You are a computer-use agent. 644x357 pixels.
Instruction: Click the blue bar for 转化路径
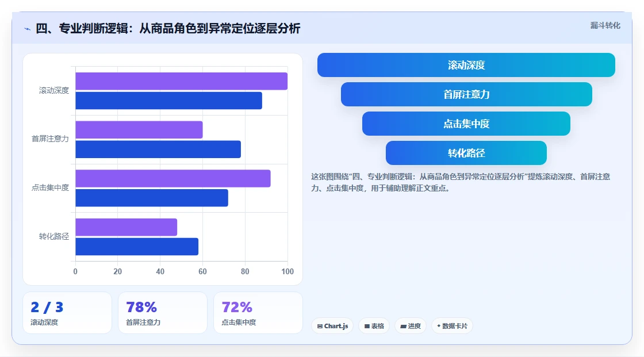(137, 247)
